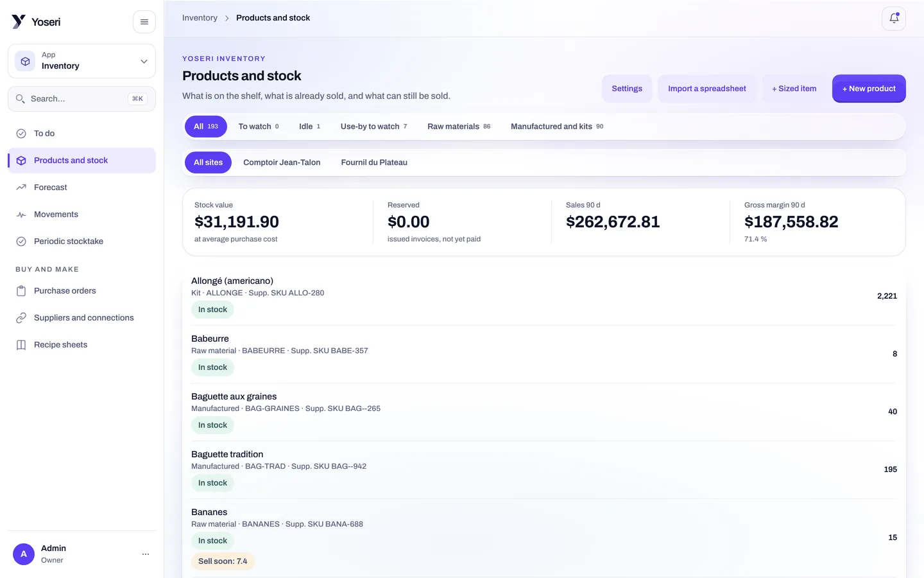Open the Allongé (americano) product row
This screenshot has height=578, width=924.
click(x=544, y=296)
